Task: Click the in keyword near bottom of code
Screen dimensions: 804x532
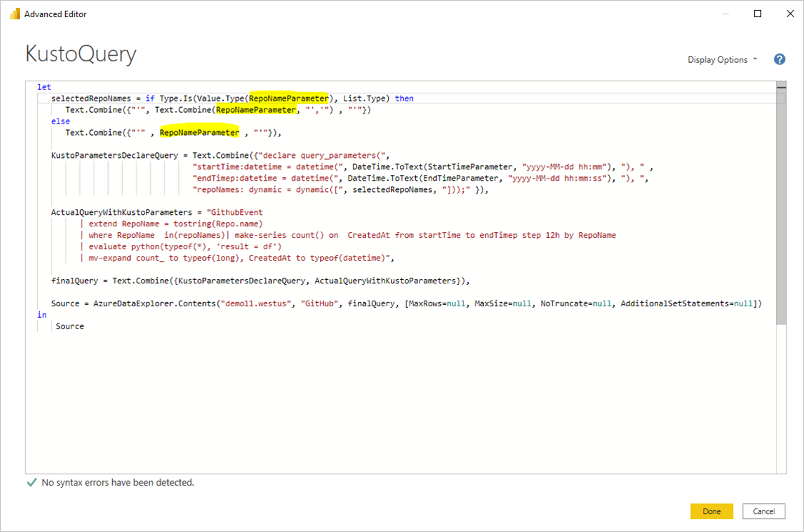Action: (41, 314)
